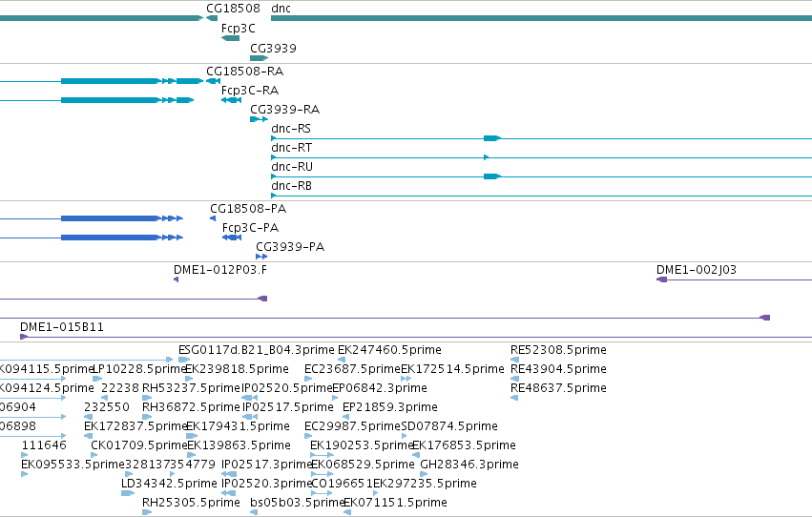Select the LD34342.5prime EST label
Image resolution: width=812 pixels, height=517 pixels.
tap(169, 484)
